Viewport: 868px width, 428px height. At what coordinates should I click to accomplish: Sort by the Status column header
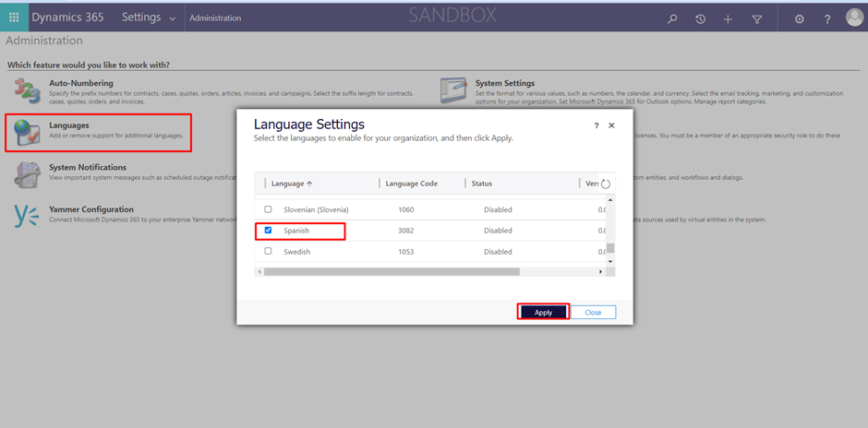482,184
